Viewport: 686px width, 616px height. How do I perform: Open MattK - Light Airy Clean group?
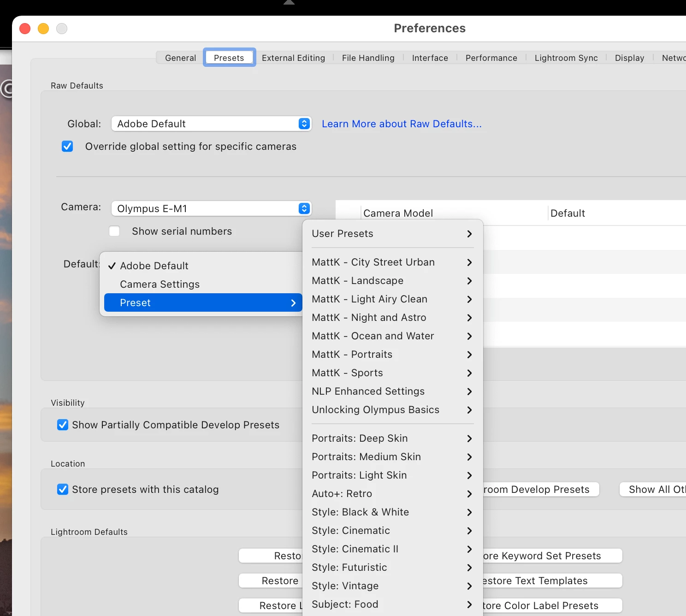tap(392, 299)
